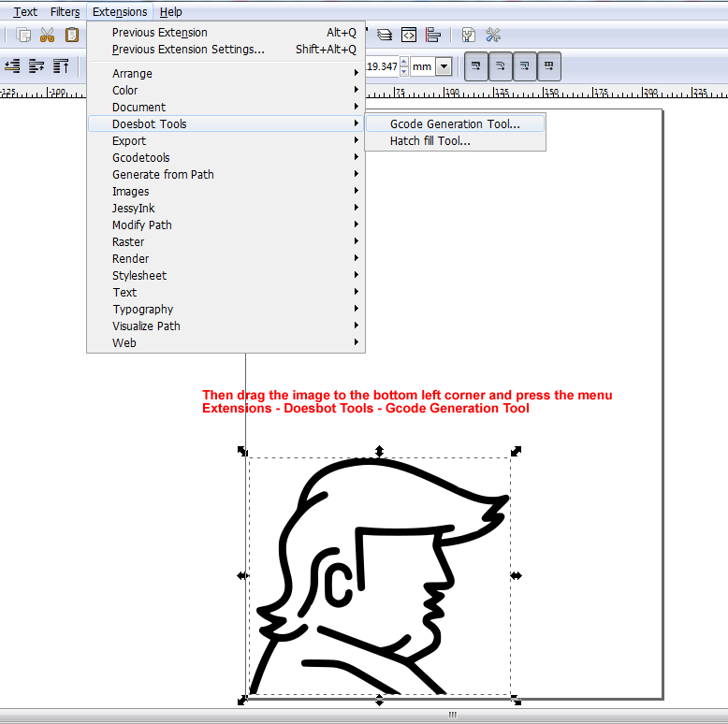Click the height stepper up arrow
Image resolution: width=728 pixels, height=724 pixels.
click(x=404, y=63)
